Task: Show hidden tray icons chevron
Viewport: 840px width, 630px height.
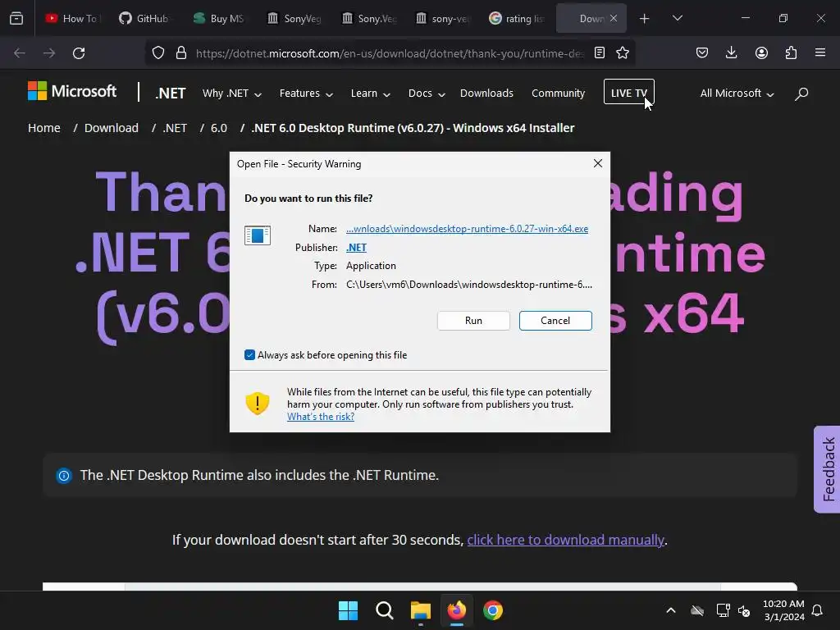Action: pos(671,610)
